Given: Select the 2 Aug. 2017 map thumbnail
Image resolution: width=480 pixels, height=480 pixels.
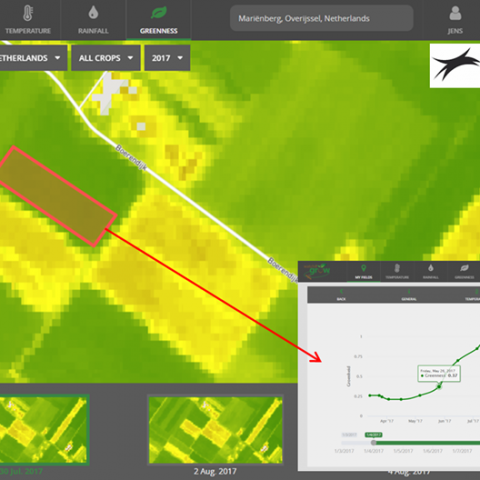Looking at the screenshot, I should click(215, 430).
